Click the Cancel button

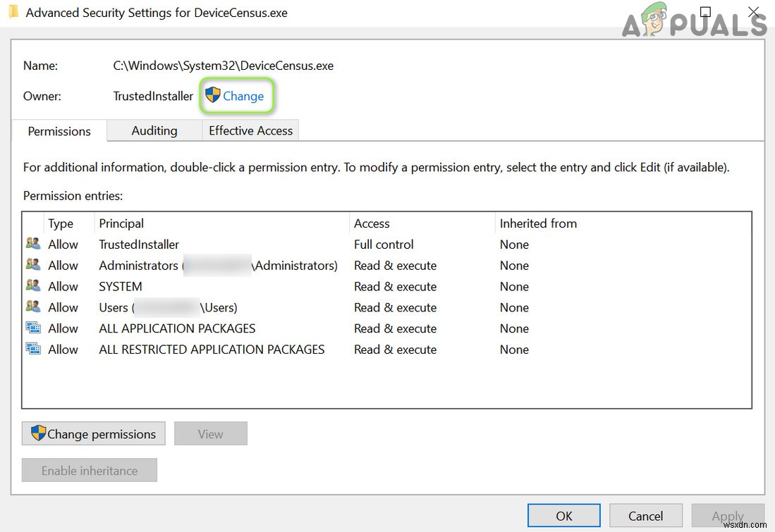(x=645, y=516)
